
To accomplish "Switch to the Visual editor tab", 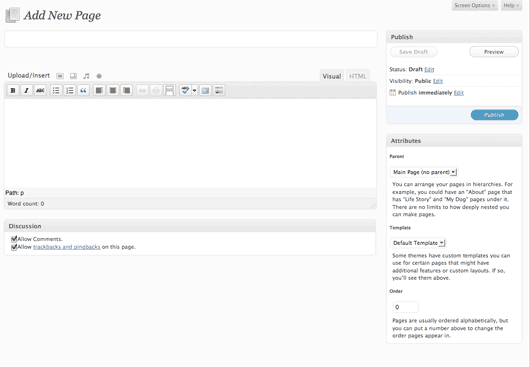I will tap(332, 76).
